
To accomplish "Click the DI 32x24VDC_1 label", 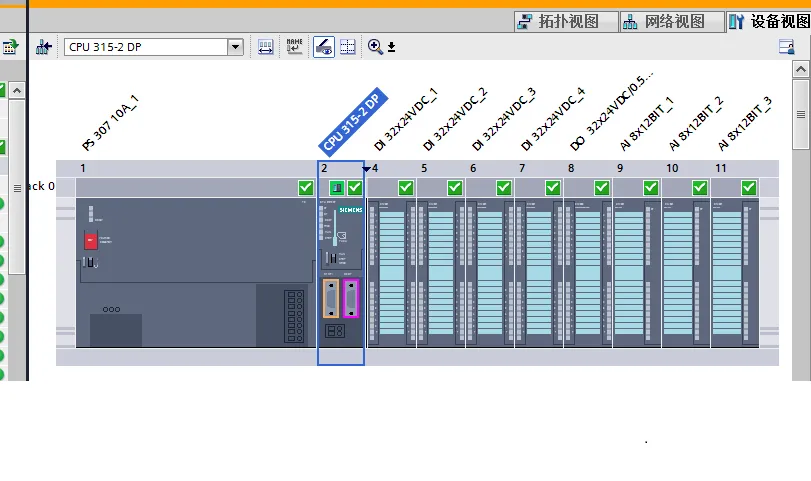I will click(406, 120).
